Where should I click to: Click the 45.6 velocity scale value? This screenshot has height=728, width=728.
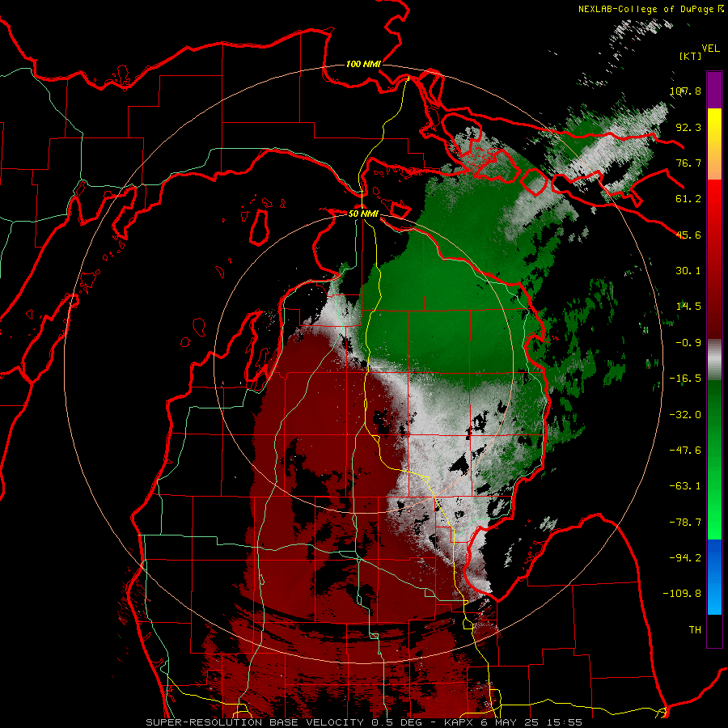(688, 235)
